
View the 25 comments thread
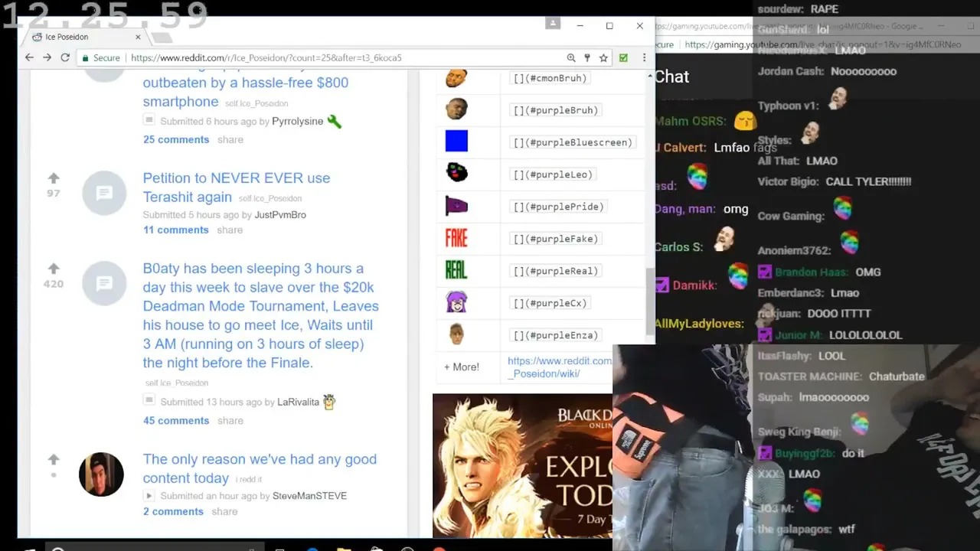[x=176, y=139]
